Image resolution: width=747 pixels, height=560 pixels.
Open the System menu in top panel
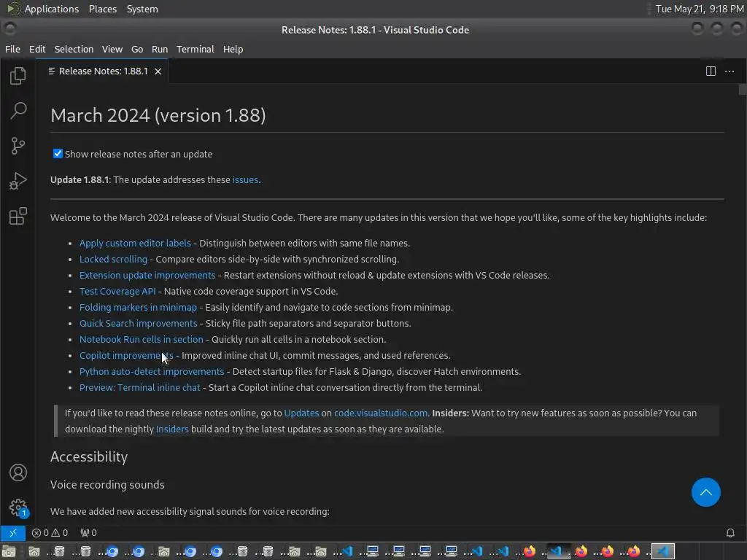tap(142, 9)
